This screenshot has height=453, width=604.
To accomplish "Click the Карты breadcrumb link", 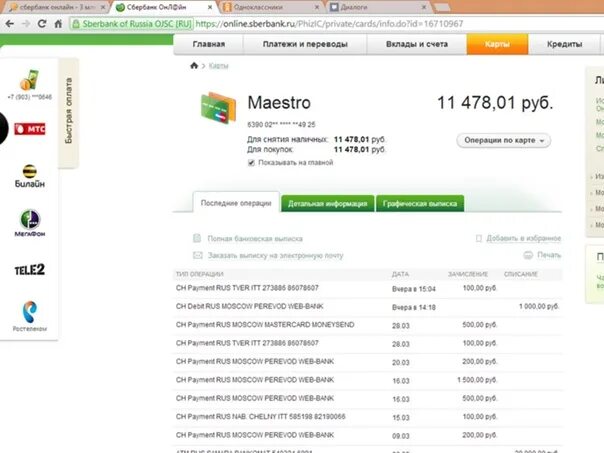I will tap(218, 66).
